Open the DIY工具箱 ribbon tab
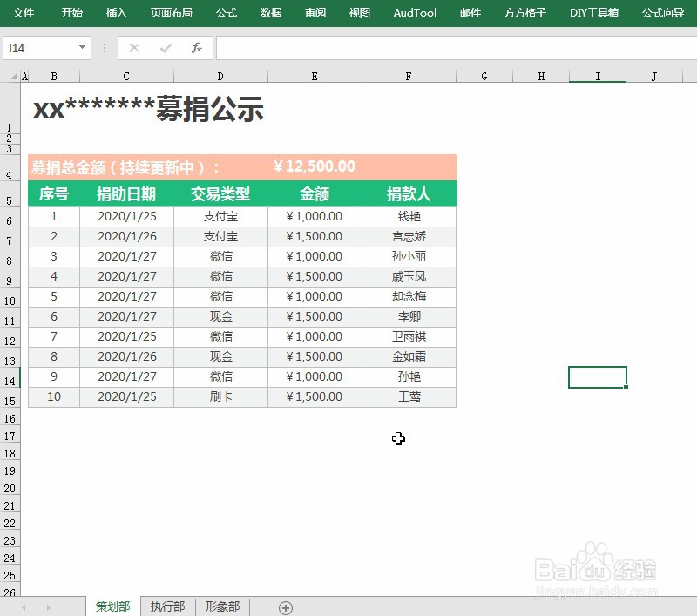This screenshot has height=616, width=697. coord(593,13)
